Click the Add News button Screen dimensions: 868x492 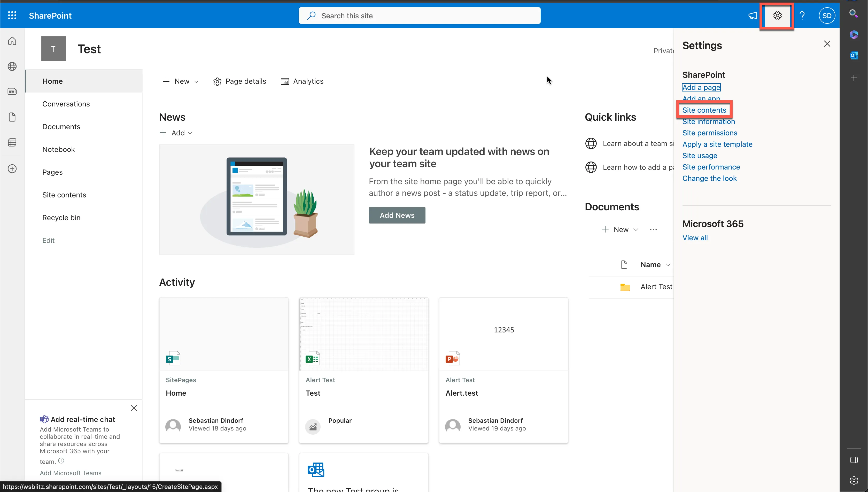(397, 215)
